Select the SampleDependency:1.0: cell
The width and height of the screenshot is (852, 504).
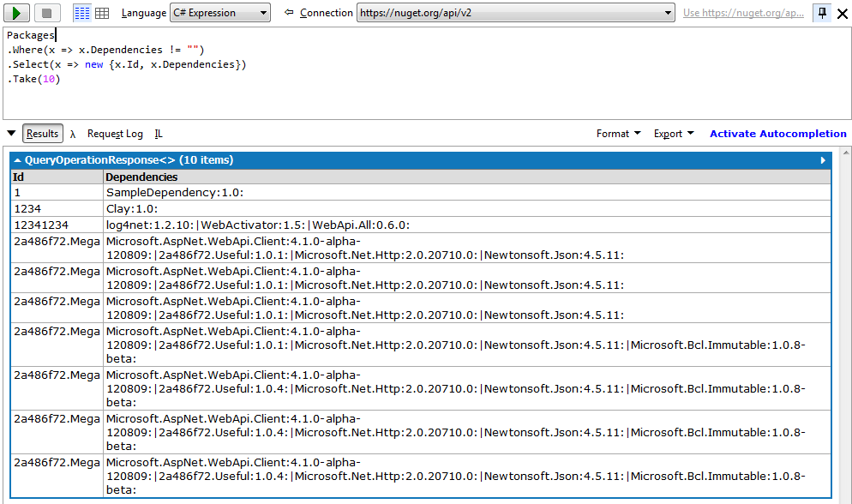pos(467,192)
